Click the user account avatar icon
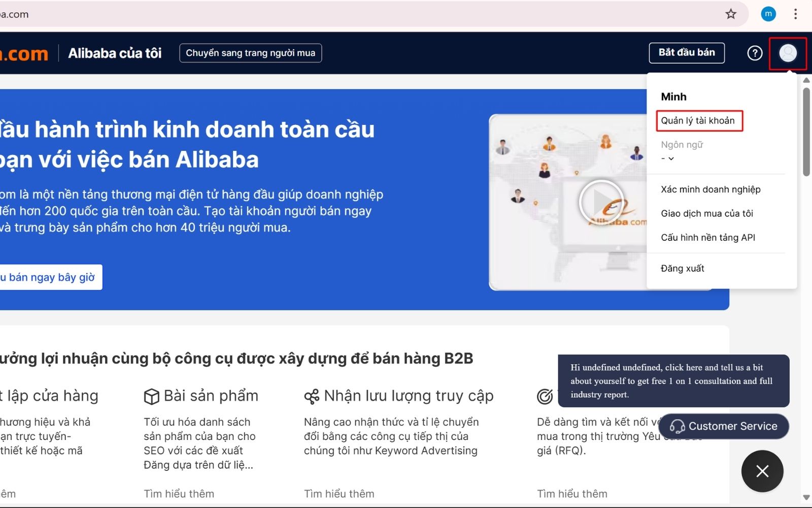Screen dimensions: 812x508 tap(788, 53)
